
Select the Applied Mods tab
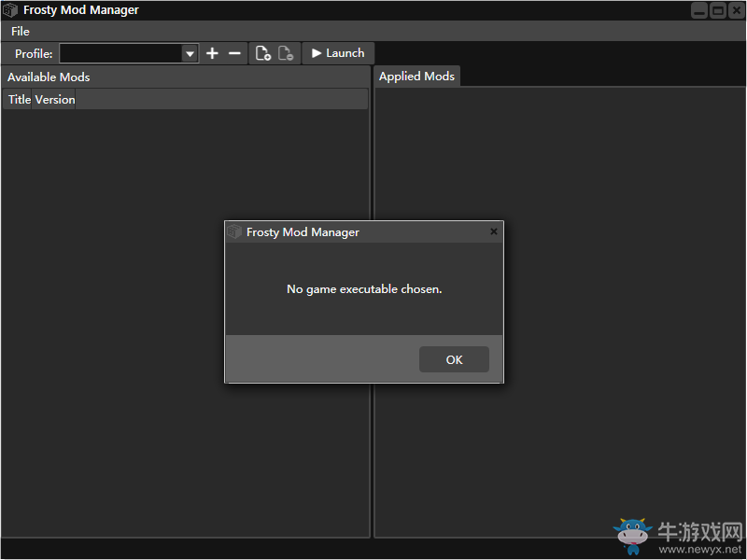416,77
